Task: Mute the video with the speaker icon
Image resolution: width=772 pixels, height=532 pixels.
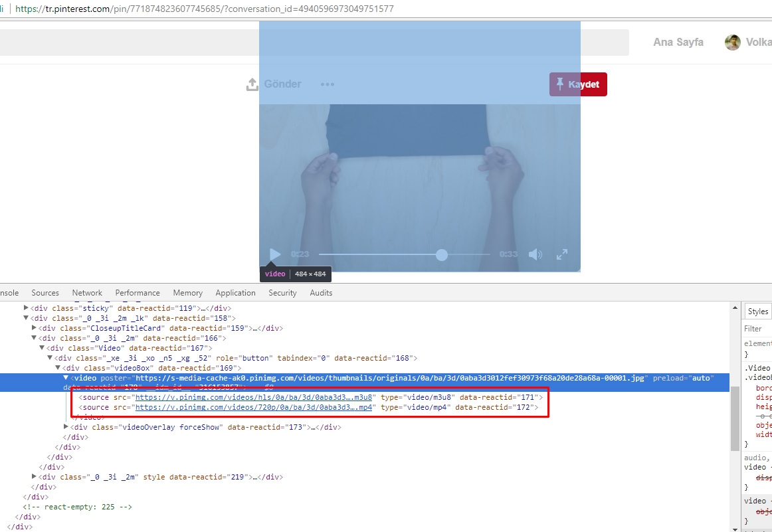Action: 535,254
